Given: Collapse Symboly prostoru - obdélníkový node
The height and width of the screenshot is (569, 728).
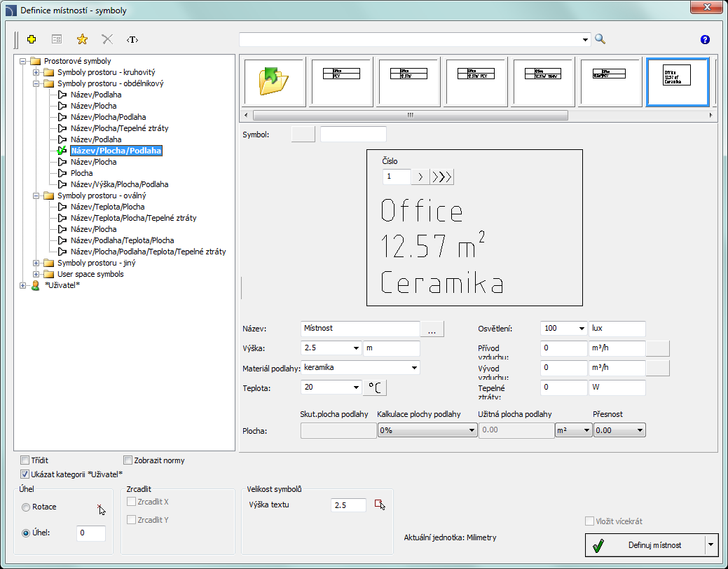Looking at the screenshot, I should [x=36, y=83].
